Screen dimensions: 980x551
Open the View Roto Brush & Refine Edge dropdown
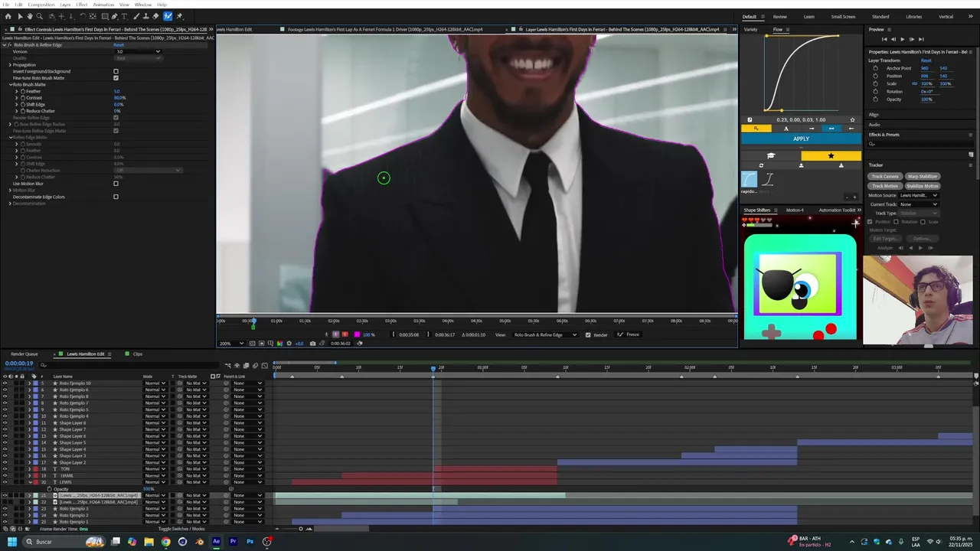(x=547, y=334)
